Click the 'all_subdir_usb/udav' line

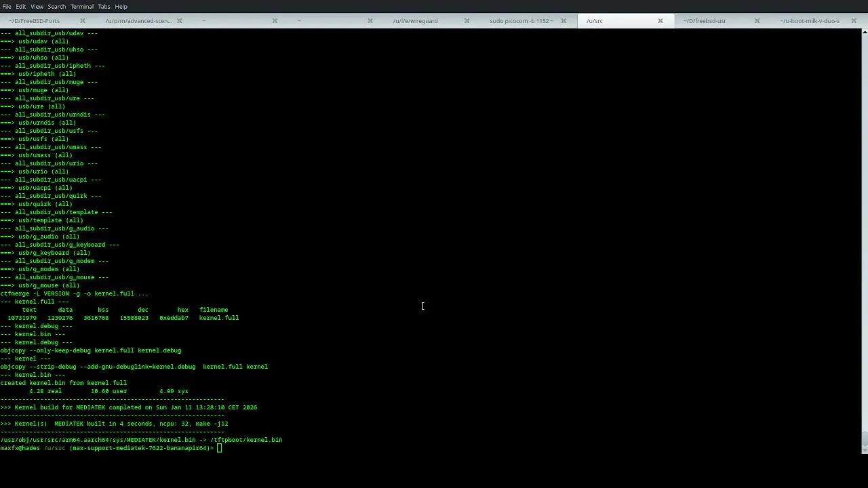[49, 33]
